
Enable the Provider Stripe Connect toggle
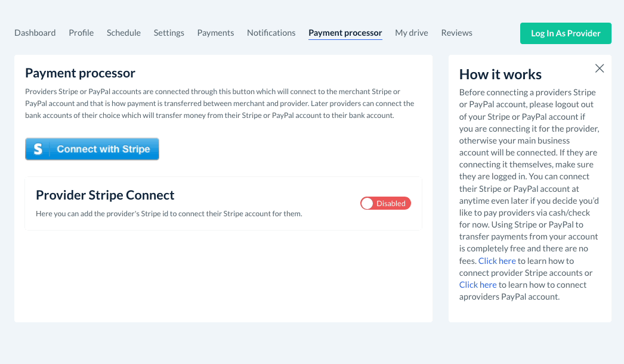click(385, 204)
